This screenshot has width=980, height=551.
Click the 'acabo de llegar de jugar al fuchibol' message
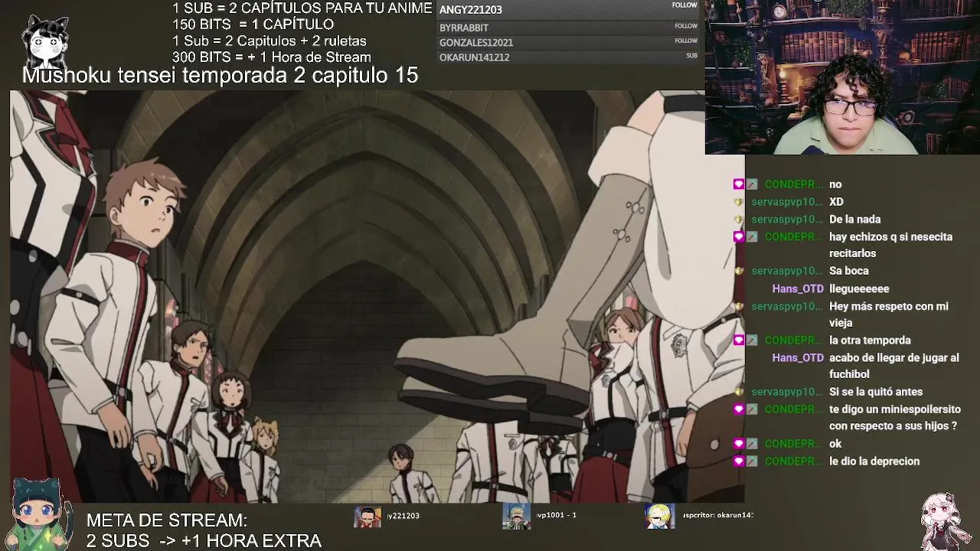click(894, 366)
